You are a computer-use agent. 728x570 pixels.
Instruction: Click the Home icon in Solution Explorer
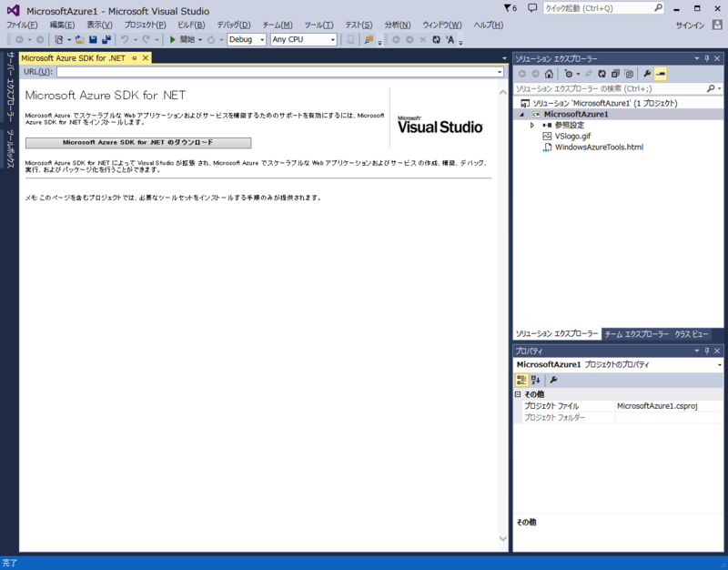pos(549,74)
